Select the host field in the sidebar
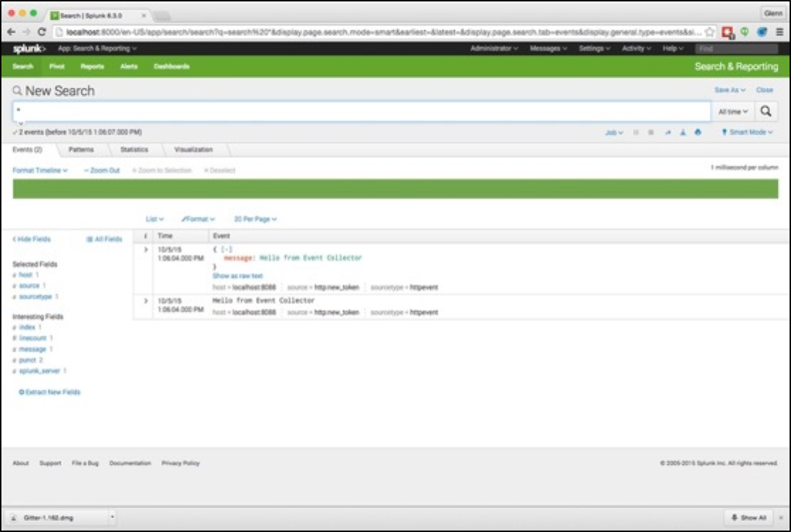This screenshot has height=532, width=791. click(25, 275)
